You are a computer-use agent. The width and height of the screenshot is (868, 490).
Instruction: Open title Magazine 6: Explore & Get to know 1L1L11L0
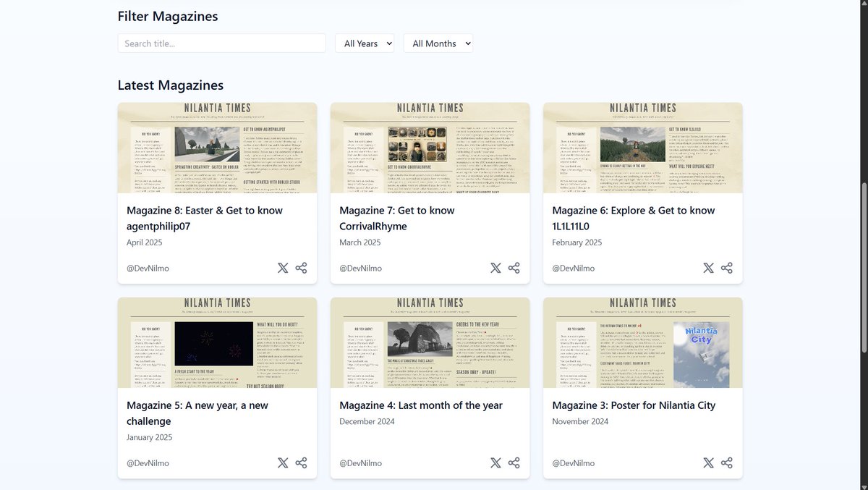633,218
